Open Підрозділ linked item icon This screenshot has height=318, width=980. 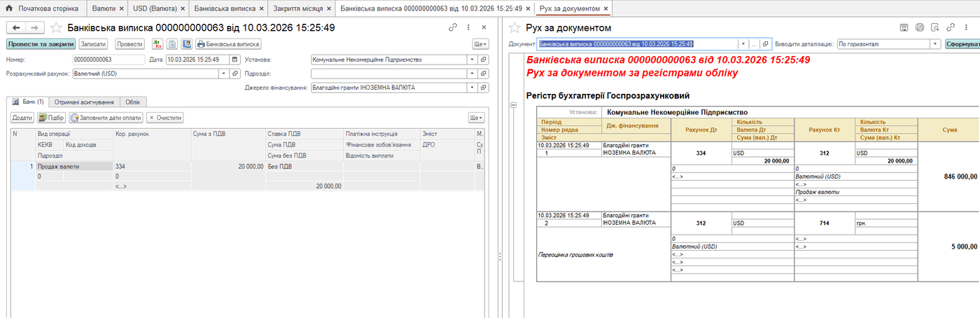point(483,73)
